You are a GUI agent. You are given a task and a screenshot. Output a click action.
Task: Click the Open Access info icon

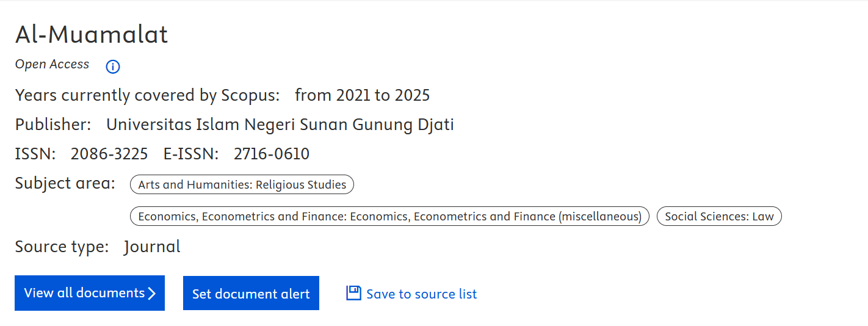point(113,67)
